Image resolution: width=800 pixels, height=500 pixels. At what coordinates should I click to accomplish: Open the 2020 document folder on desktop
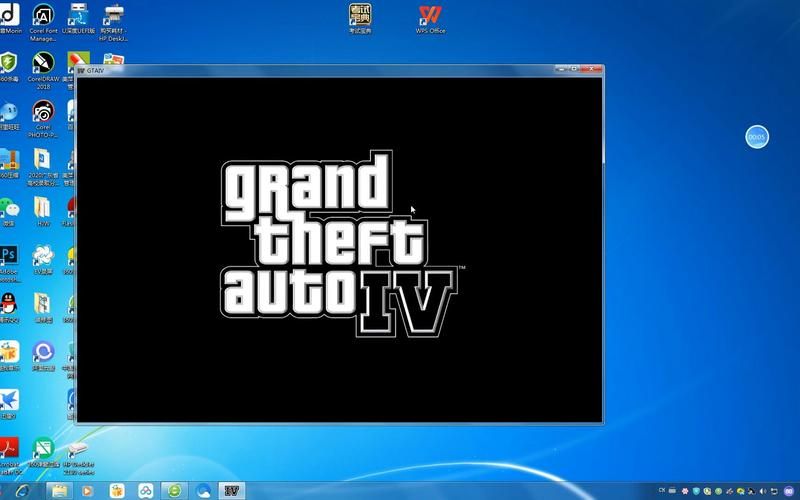pos(43,167)
